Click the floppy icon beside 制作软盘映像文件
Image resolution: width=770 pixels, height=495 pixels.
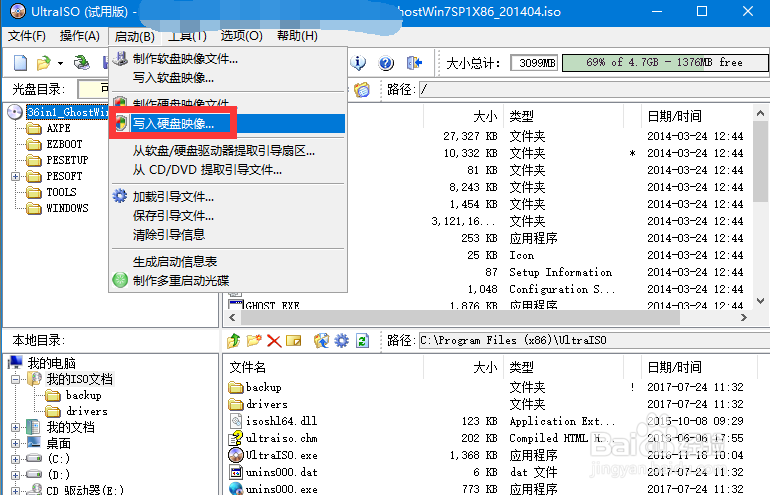point(120,58)
